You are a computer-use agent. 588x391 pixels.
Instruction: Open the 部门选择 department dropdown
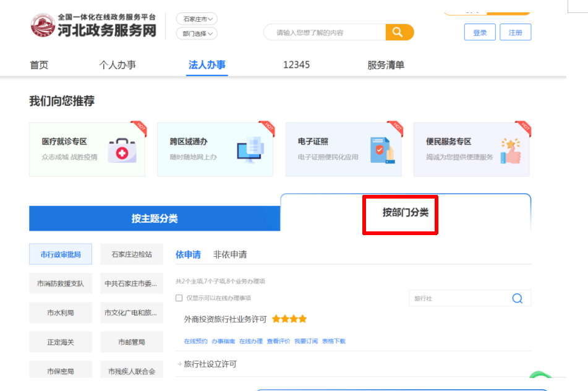pos(197,34)
